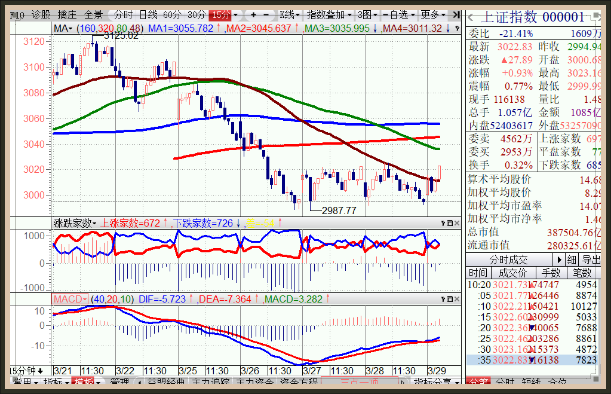Open the 指标 dropdown in bottom bar
611x394 pixels.
(57, 382)
